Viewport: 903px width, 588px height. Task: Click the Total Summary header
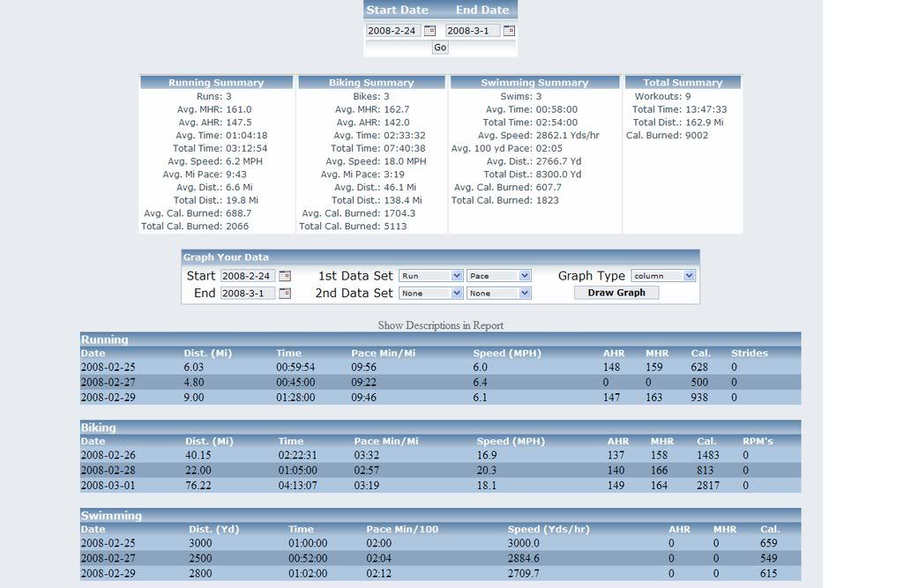tap(683, 82)
